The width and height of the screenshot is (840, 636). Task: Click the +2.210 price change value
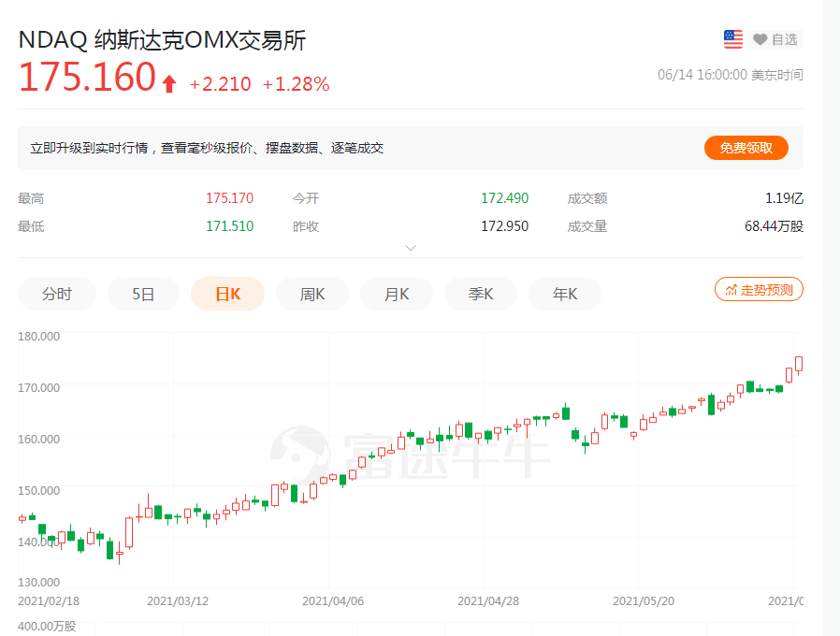(x=220, y=84)
